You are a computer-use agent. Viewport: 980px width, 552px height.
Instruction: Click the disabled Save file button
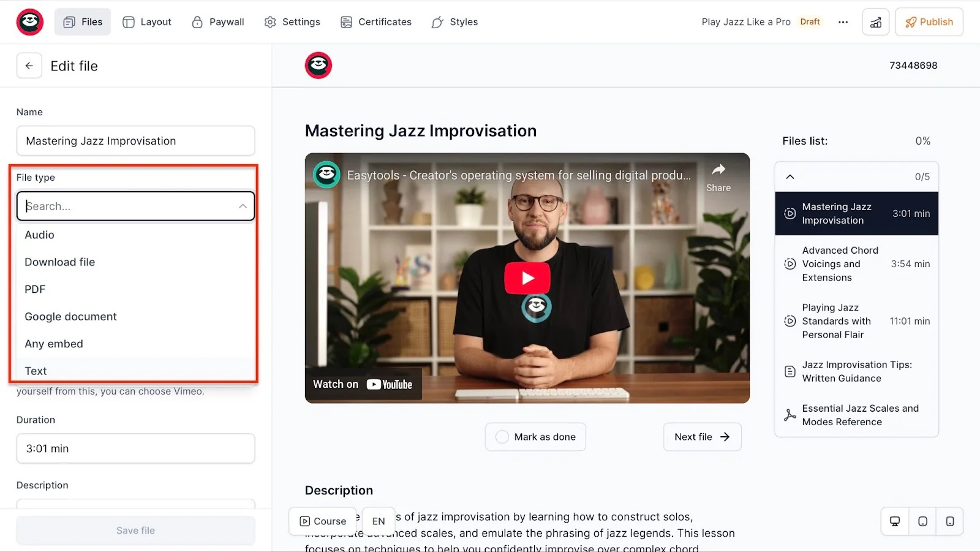[135, 531]
